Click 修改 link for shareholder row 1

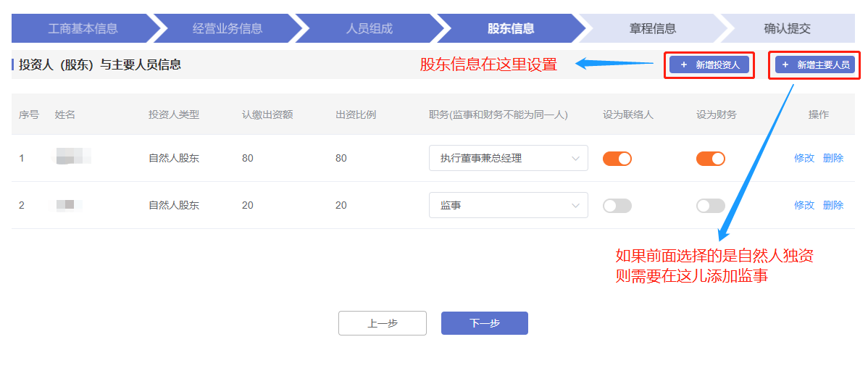pyautogui.click(x=804, y=159)
